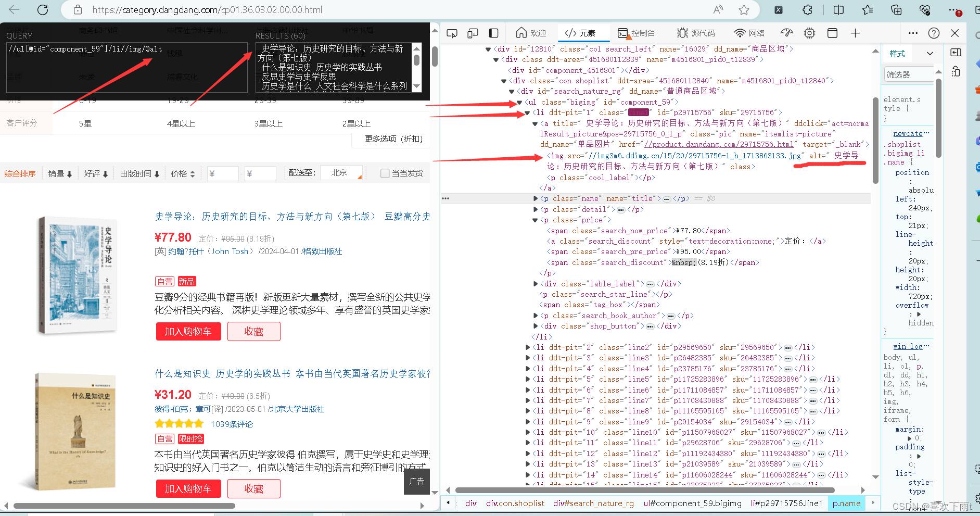
Task: Add more DevTools tools plus icon
Action: pyautogui.click(x=855, y=33)
